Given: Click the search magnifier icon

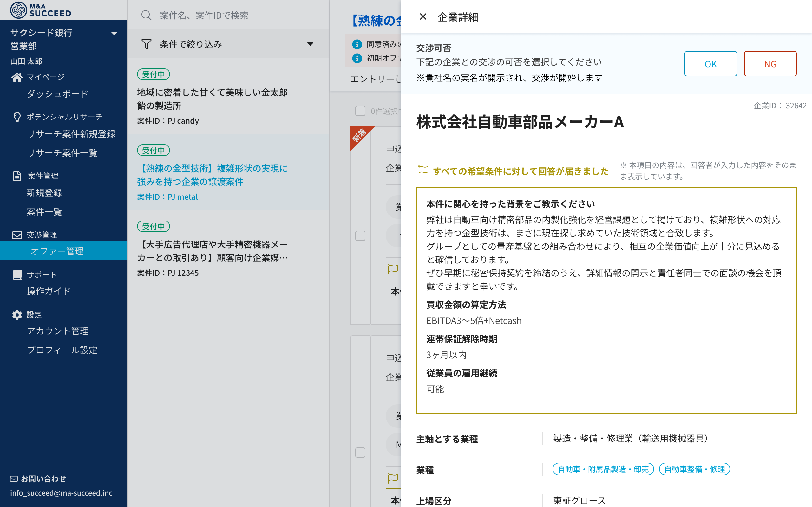Looking at the screenshot, I should (x=146, y=16).
